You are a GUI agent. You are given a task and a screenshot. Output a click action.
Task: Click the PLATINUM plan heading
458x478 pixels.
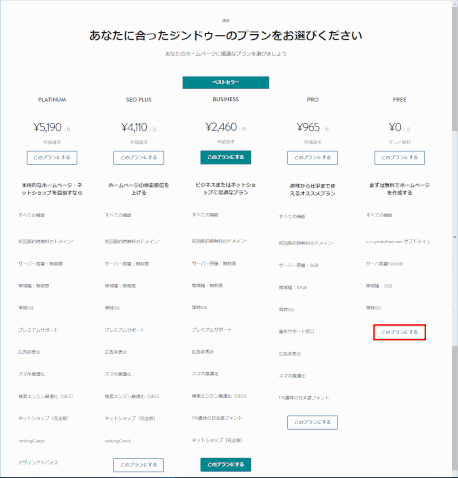coord(52,100)
